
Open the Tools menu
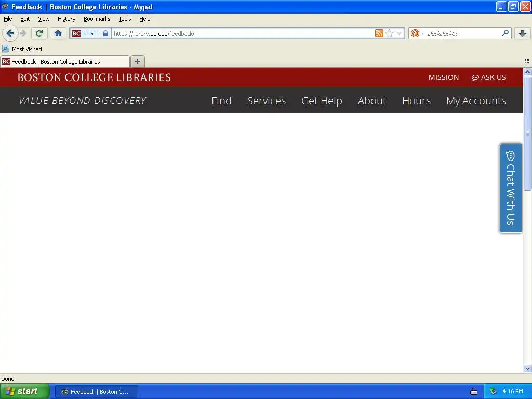click(125, 19)
